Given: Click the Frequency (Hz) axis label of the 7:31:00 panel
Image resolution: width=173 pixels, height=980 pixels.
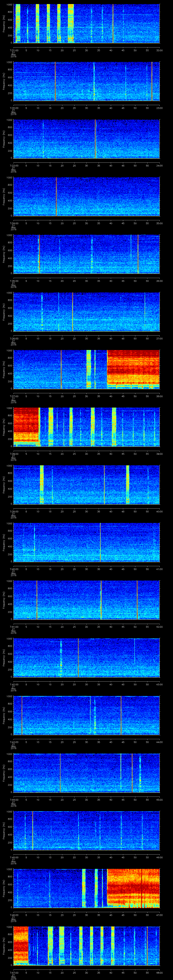Looking at the screenshot, I should 4,24.
